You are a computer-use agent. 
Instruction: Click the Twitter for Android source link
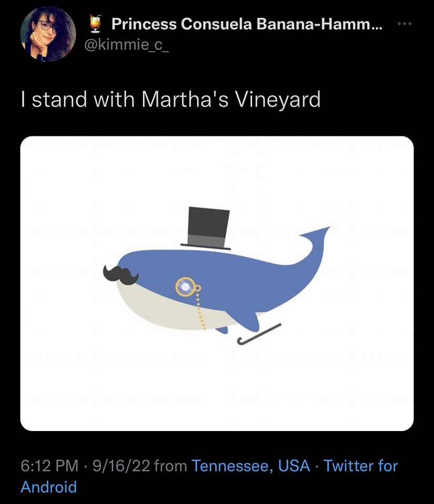tap(360, 465)
